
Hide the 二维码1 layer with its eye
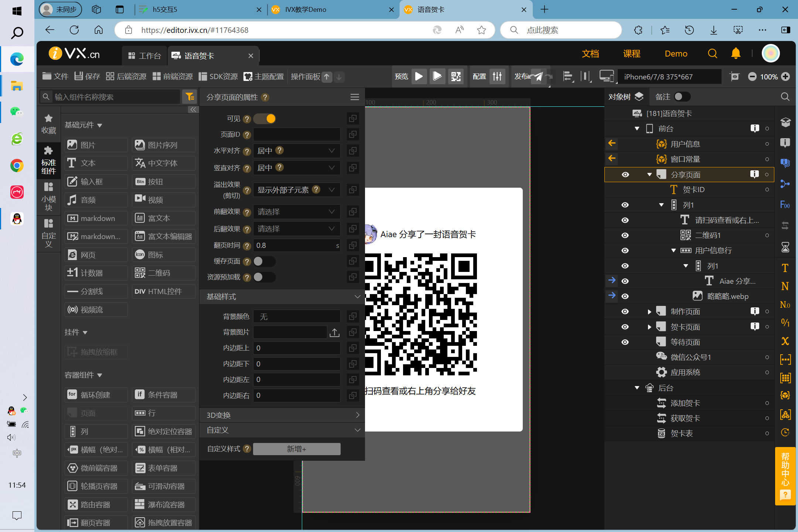coord(625,235)
